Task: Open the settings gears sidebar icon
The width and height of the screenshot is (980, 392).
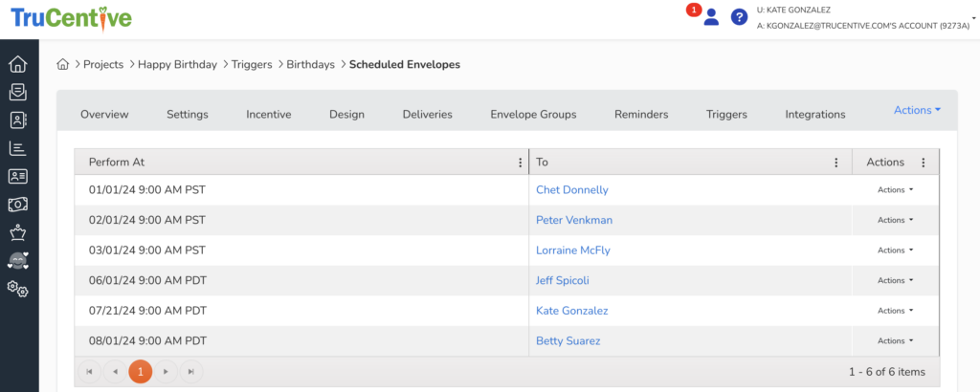Action: pos(17,289)
